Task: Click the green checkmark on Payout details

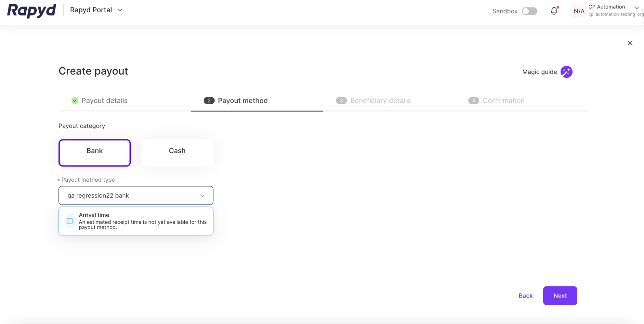Action: tap(74, 100)
